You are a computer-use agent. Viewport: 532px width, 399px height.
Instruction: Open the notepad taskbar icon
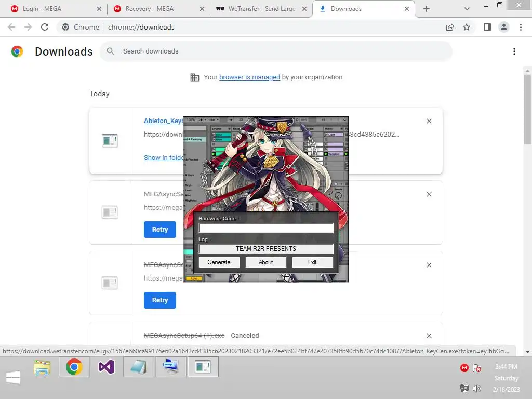point(138,367)
